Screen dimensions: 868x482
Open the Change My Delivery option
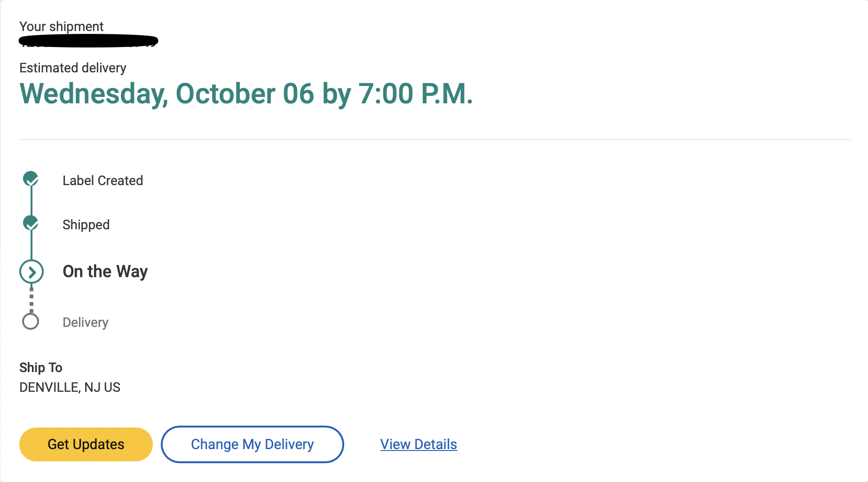coord(252,444)
